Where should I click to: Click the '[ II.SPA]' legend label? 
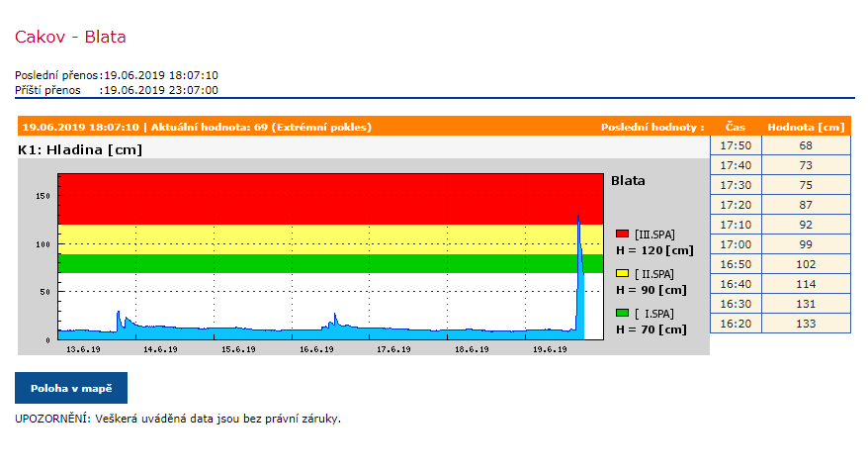tap(654, 274)
